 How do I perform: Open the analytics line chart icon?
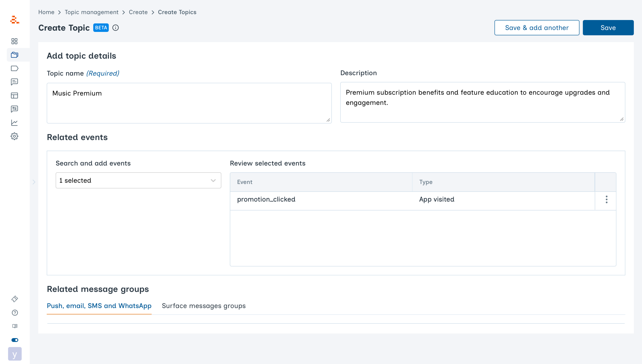(x=15, y=123)
